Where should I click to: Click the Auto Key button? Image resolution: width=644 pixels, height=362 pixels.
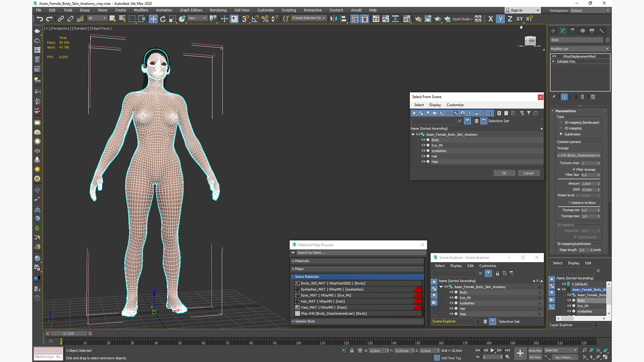coord(535,351)
